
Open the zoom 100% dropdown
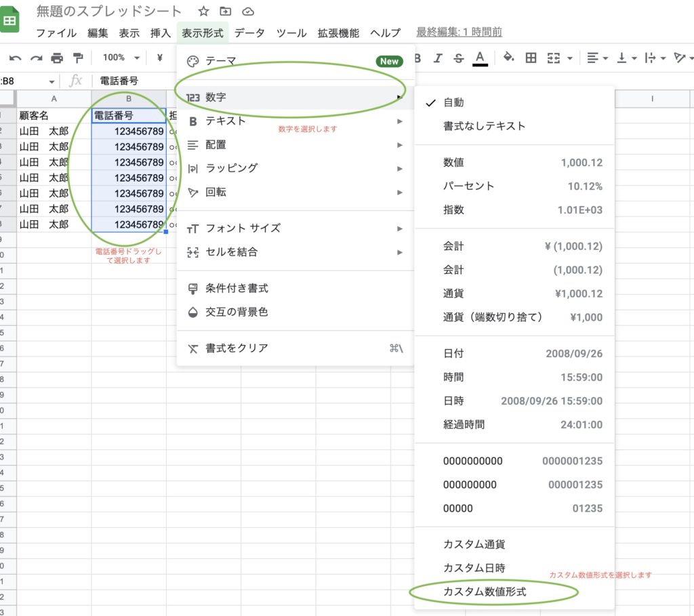click(x=121, y=58)
